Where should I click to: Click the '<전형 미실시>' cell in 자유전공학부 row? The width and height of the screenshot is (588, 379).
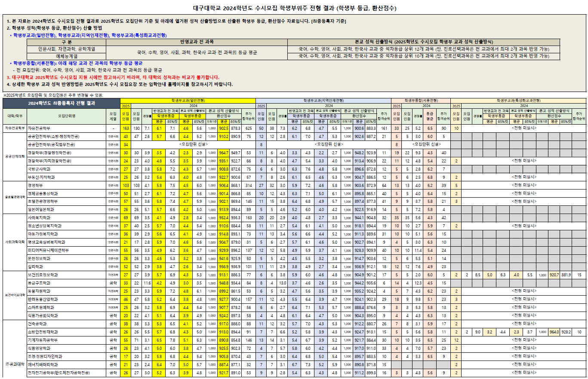(x=524, y=128)
